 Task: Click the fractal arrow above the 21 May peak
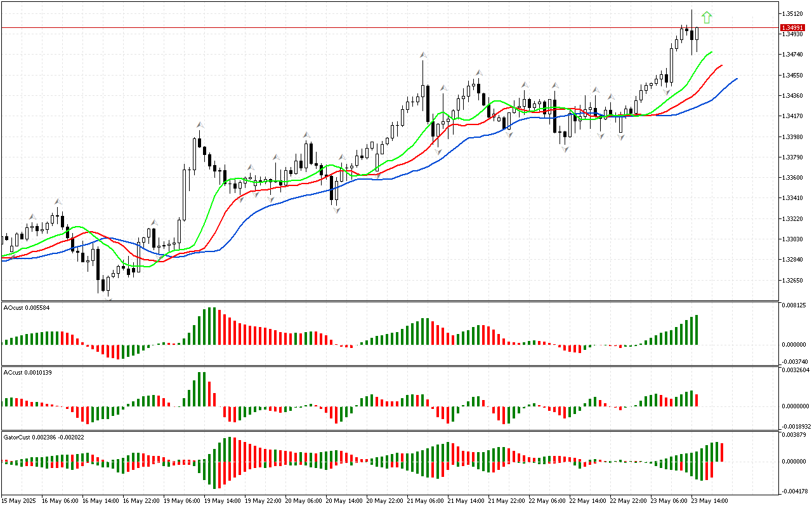422,56
